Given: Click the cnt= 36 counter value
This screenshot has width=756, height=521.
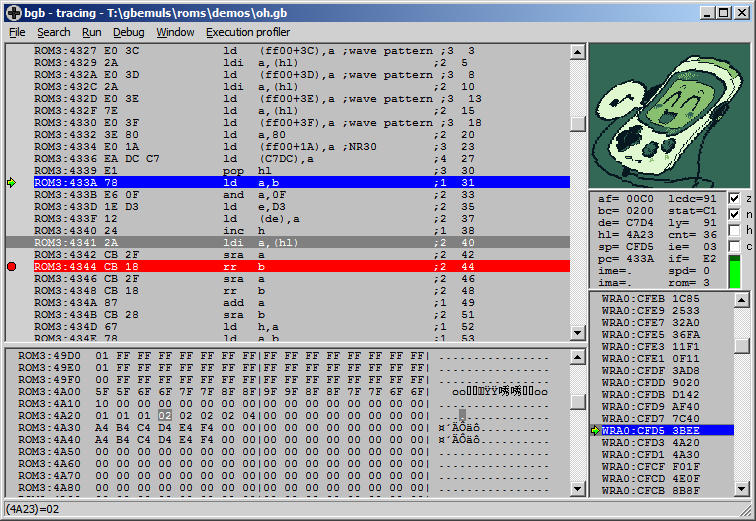Looking at the screenshot, I should coord(692,235).
